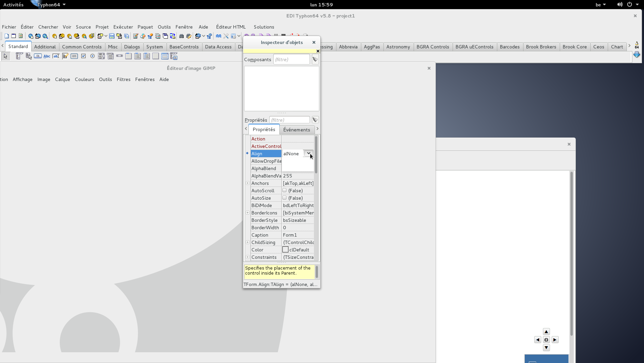Click the Color clDefault swatch
Image resolution: width=644 pixels, height=363 pixels.
(x=285, y=250)
